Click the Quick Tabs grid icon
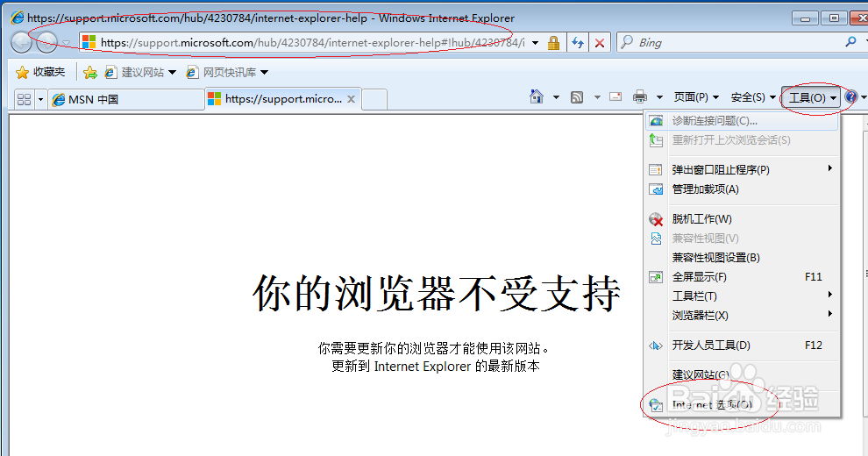 point(24,100)
